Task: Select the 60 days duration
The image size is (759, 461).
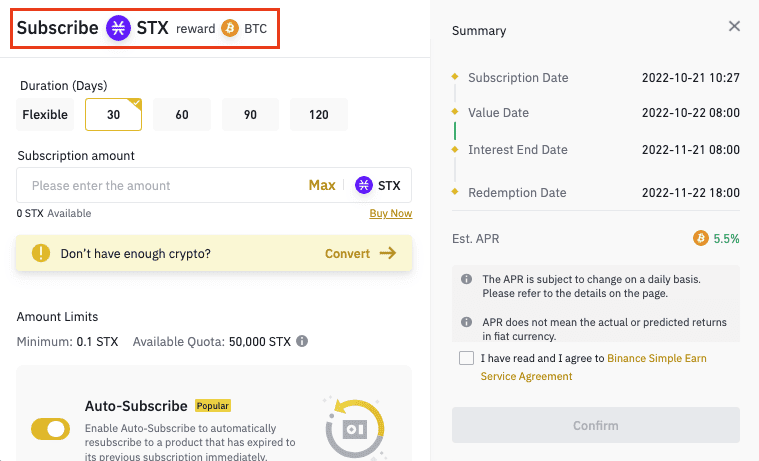Action: tap(182, 115)
